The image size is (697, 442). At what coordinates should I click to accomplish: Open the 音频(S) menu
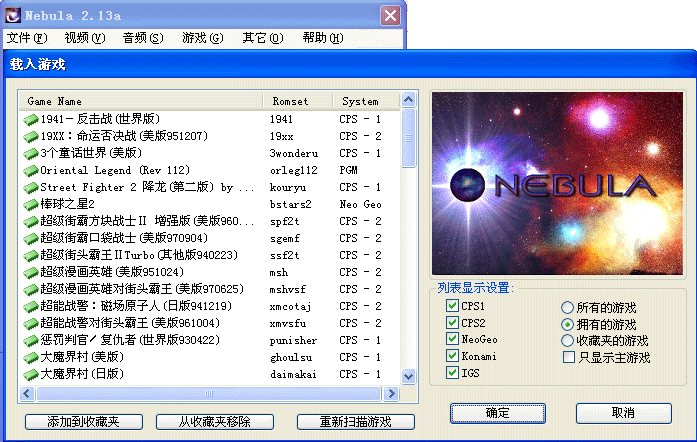[143, 38]
